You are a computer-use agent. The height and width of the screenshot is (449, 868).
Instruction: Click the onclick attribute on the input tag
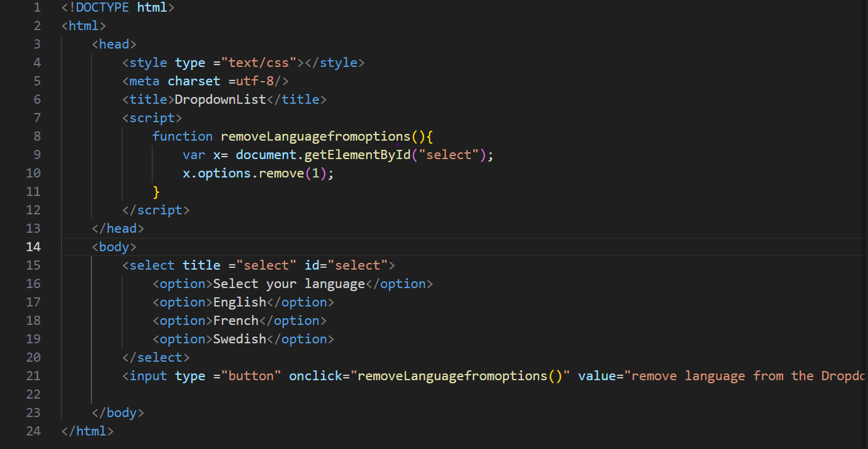pyautogui.click(x=315, y=376)
